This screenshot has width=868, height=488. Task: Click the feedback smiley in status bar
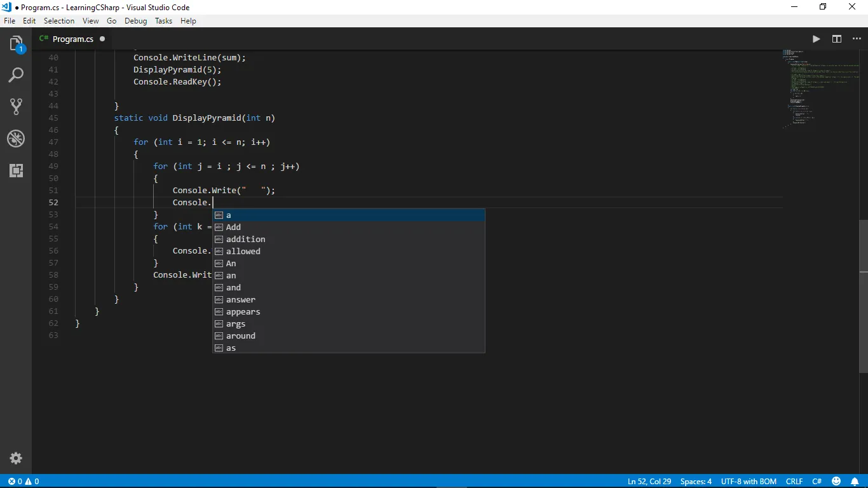tap(836, 482)
